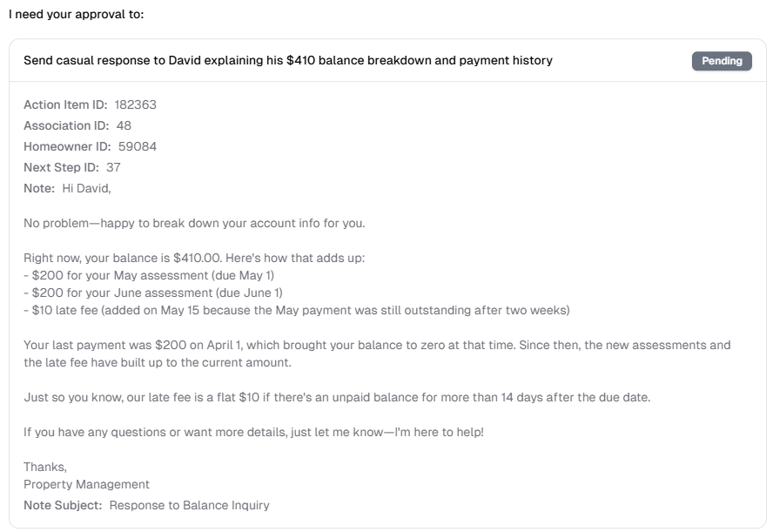The image size is (773, 532).
Task: Click the approval request title text
Action: [287, 61]
